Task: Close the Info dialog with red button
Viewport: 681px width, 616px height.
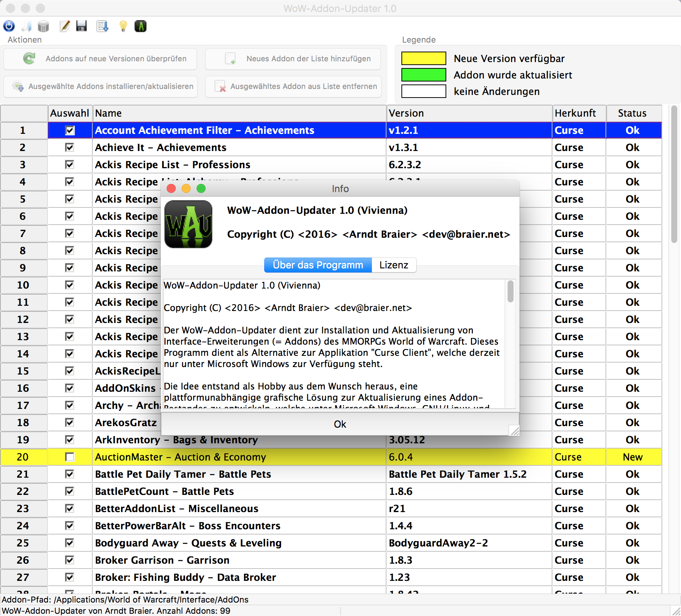Action: 171,188
